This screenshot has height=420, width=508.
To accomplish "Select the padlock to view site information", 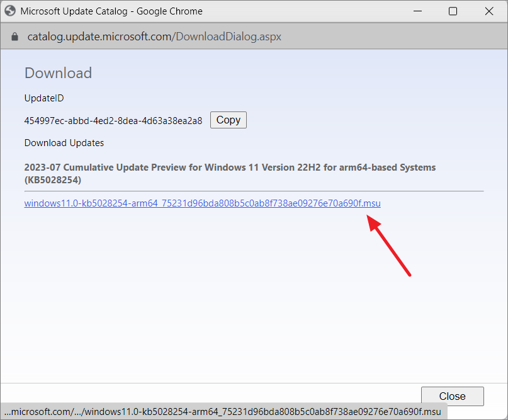I will [14, 36].
